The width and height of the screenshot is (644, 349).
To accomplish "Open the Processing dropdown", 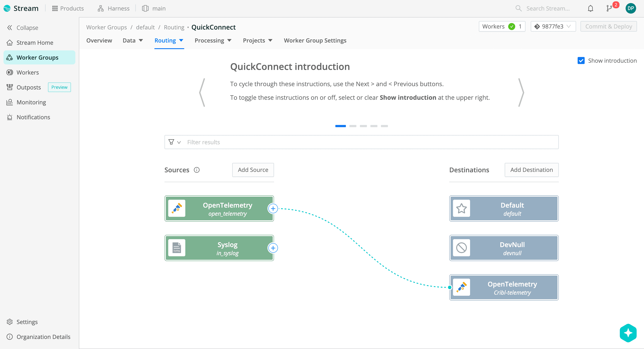I will tap(213, 40).
